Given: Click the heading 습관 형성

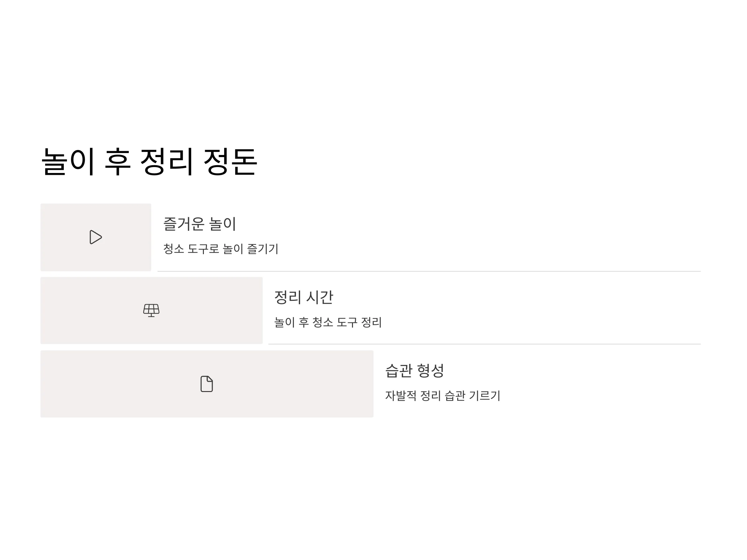Looking at the screenshot, I should pyautogui.click(x=414, y=370).
